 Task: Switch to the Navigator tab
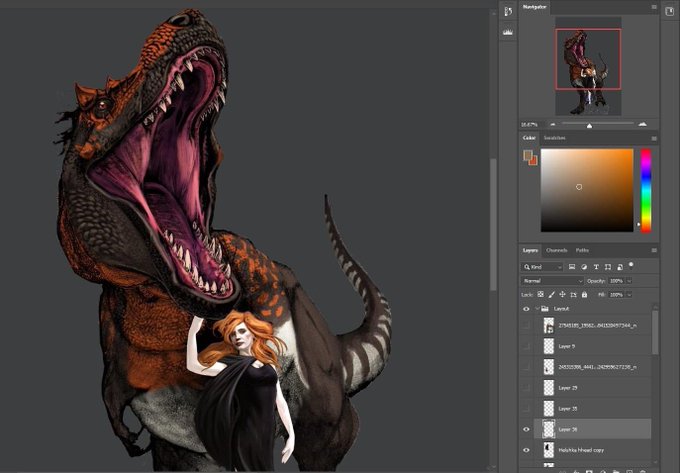point(534,7)
